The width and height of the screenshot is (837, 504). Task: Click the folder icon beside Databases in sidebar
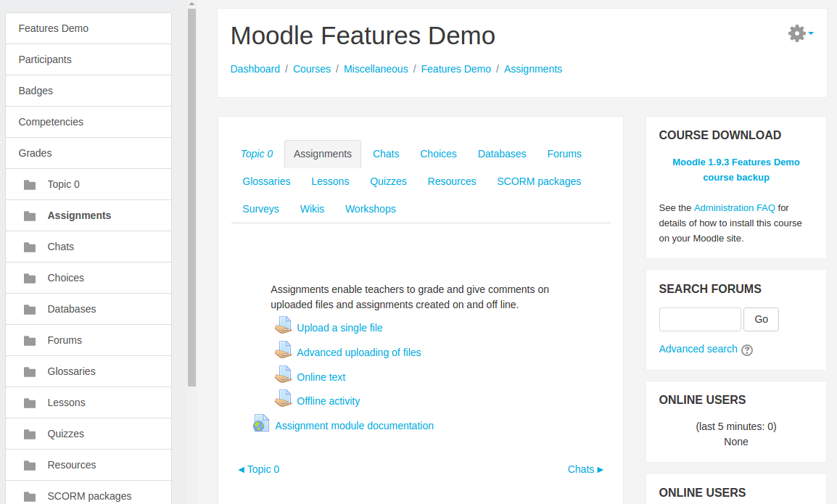click(x=30, y=310)
